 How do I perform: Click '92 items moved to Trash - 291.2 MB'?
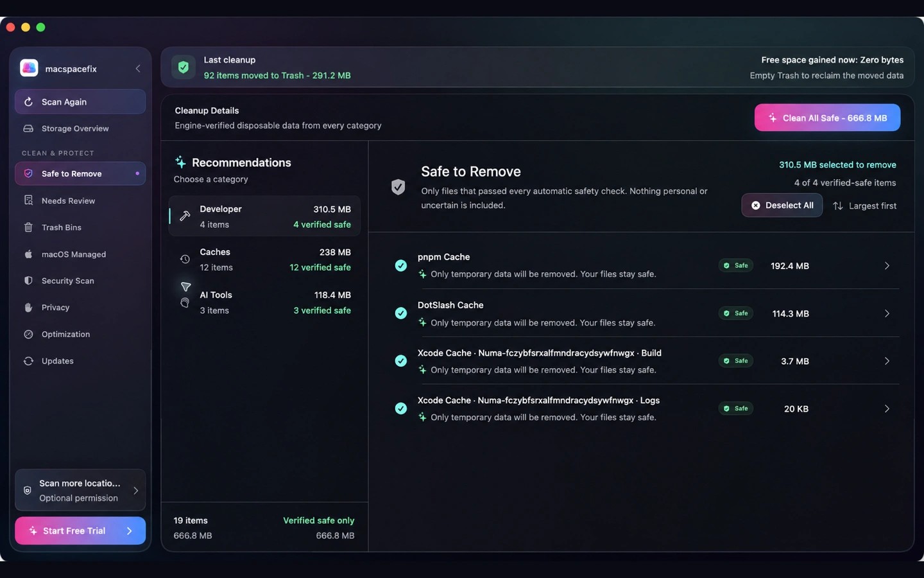tap(277, 75)
